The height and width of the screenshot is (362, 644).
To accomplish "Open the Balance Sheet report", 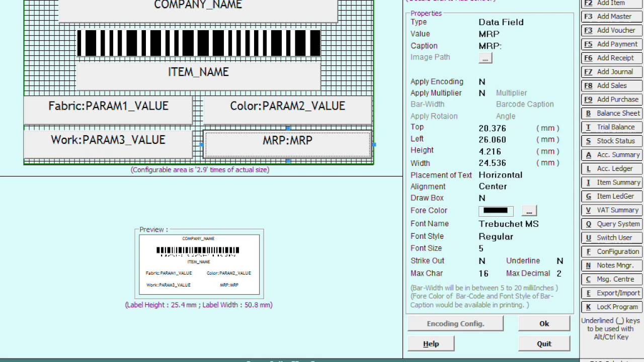I will click(611, 113).
